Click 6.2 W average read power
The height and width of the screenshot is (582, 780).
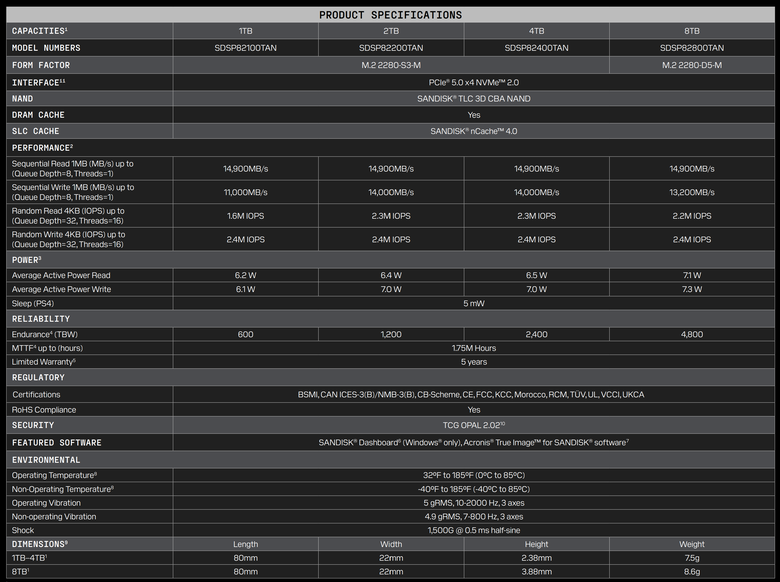click(246, 275)
